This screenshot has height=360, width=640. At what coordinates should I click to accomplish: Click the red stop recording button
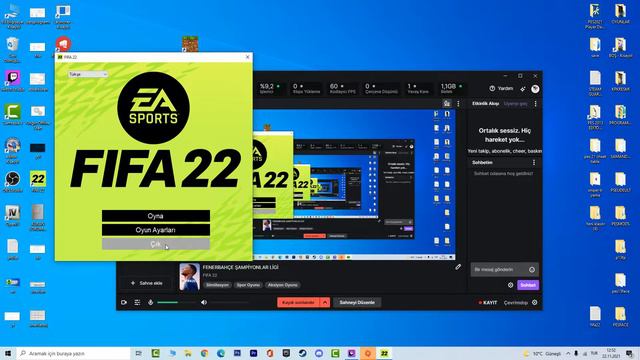(x=298, y=302)
